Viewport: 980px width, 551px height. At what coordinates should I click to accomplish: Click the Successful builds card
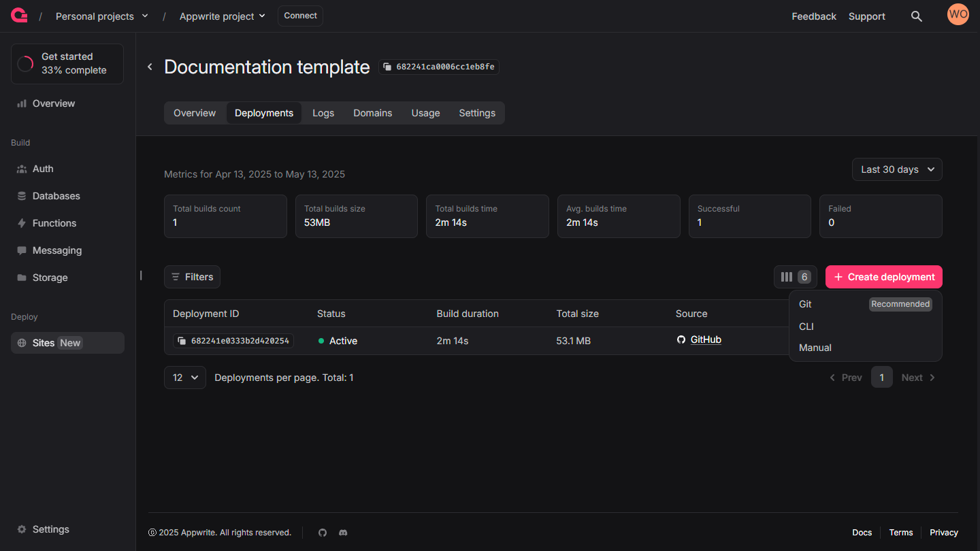pos(750,216)
